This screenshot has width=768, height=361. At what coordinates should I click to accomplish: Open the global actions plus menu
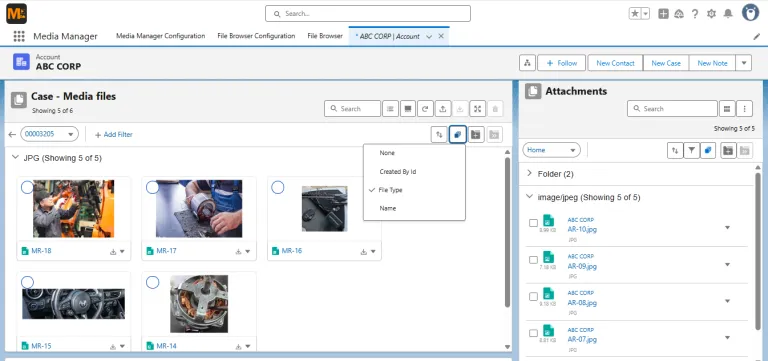663,14
